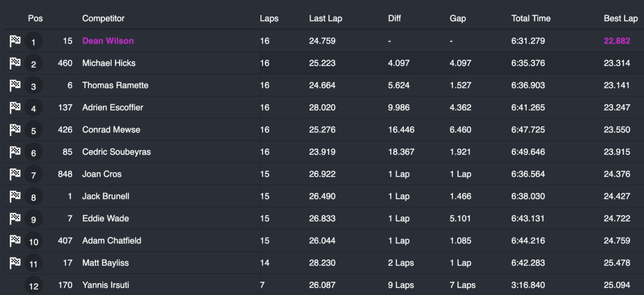Click the Total Time column header
The width and height of the screenshot is (644, 295).
tap(531, 18)
